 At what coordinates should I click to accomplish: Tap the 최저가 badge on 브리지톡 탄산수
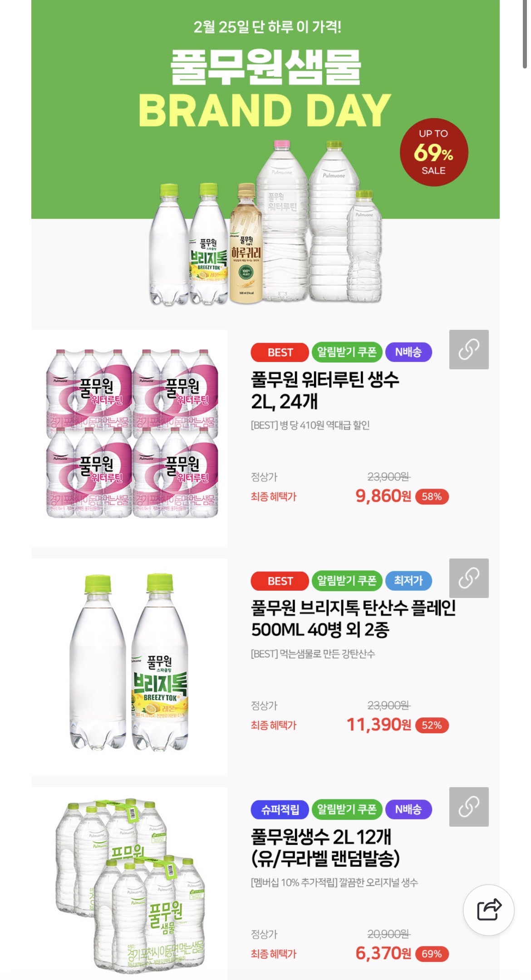[408, 581]
